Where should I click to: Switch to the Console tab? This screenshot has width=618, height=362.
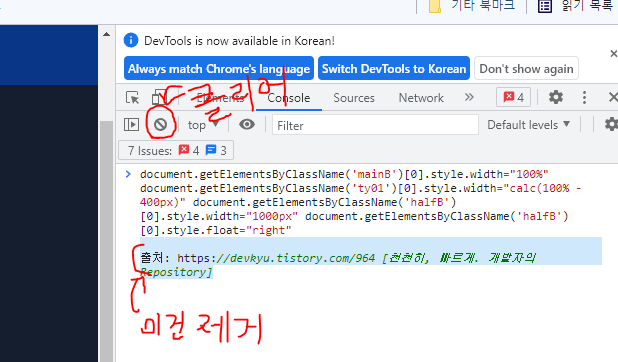(289, 98)
